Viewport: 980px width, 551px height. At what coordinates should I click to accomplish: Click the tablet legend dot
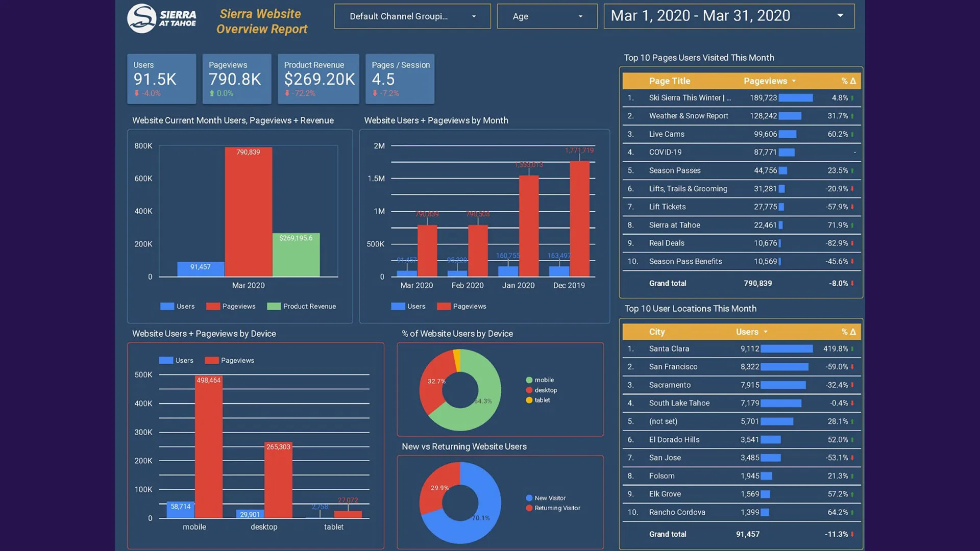[x=529, y=400]
